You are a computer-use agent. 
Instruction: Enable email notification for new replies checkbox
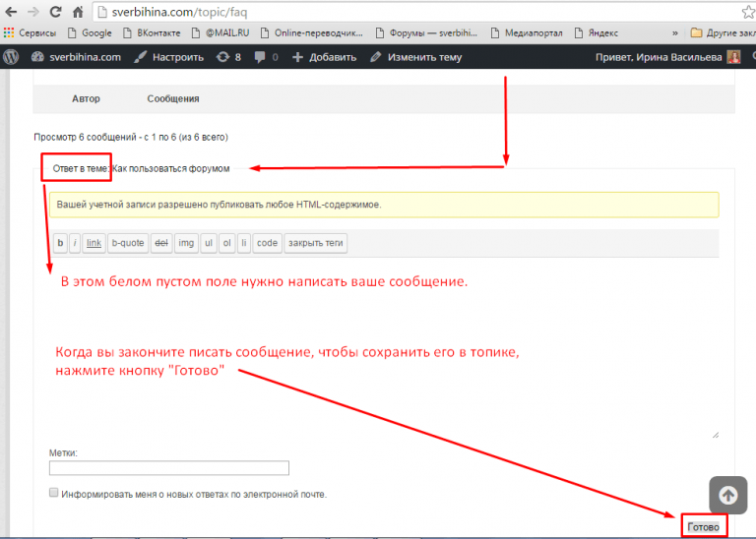pos(53,493)
